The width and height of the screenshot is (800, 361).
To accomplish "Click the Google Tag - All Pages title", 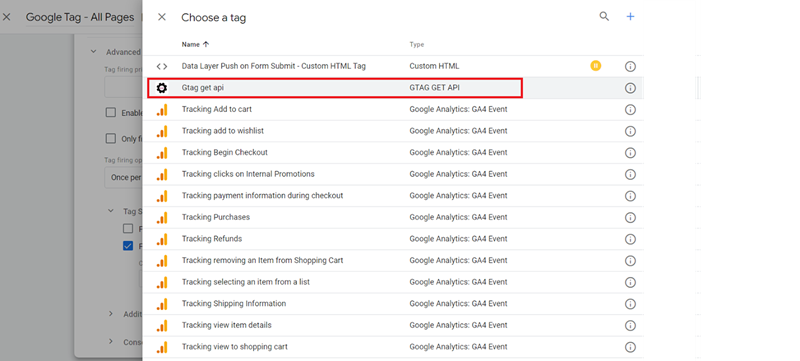I will [x=80, y=17].
